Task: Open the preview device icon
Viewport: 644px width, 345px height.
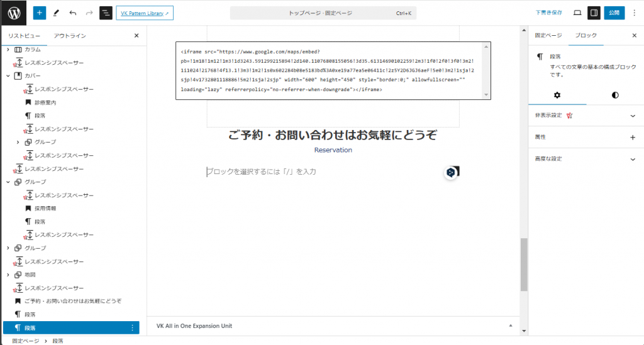Action: [x=577, y=13]
